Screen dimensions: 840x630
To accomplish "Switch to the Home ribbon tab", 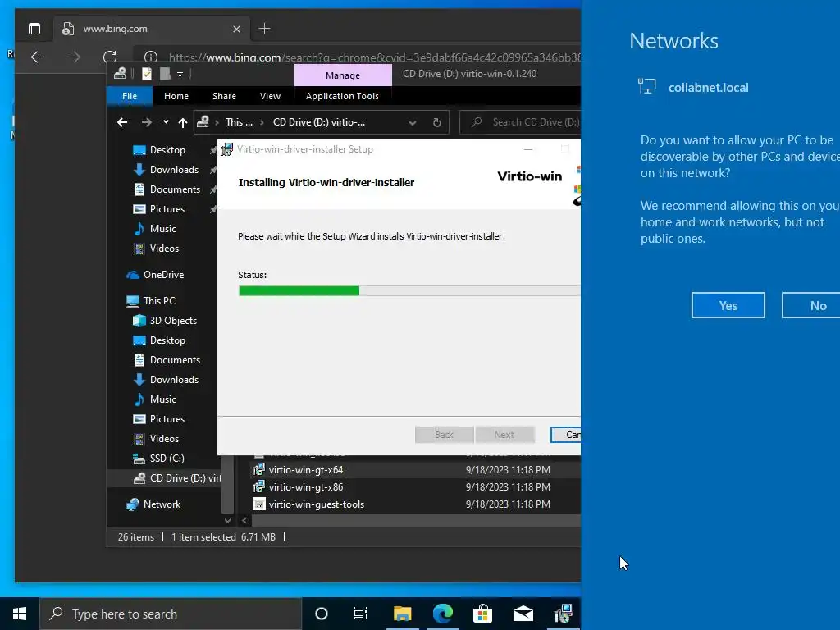I will click(176, 96).
